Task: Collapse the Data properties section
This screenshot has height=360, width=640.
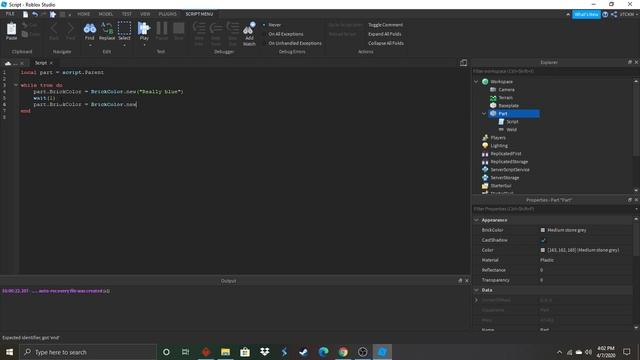Action: [x=476, y=290]
